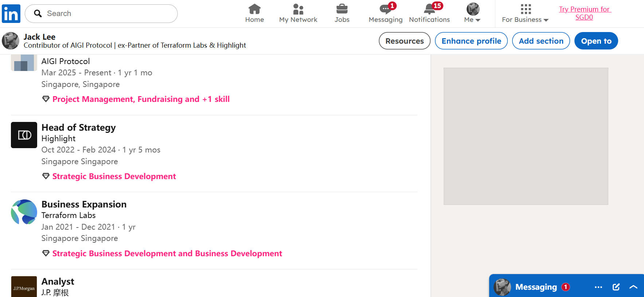Image resolution: width=644 pixels, height=297 pixels.
Task: Open Jobs briefcase icon
Action: click(x=342, y=9)
